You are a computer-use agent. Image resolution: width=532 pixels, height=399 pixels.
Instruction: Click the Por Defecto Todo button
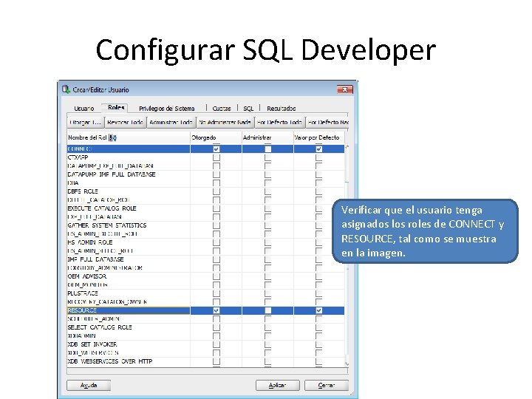279,122
